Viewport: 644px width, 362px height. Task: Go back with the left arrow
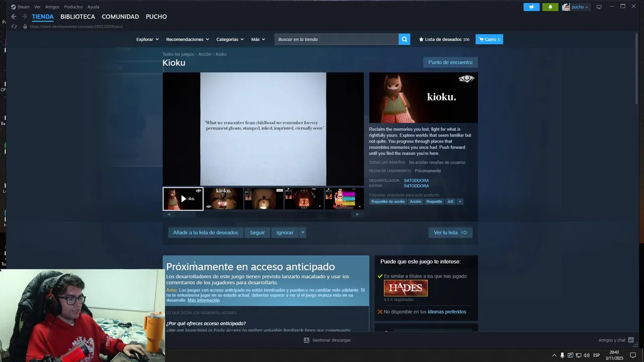click(x=14, y=17)
